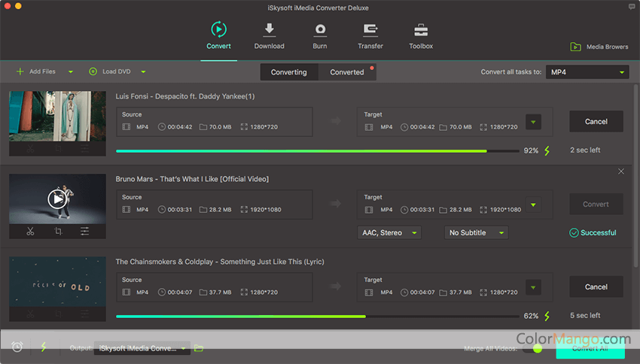Open the Download section icon
The height and width of the screenshot is (364, 640).
click(x=269, y=30)
